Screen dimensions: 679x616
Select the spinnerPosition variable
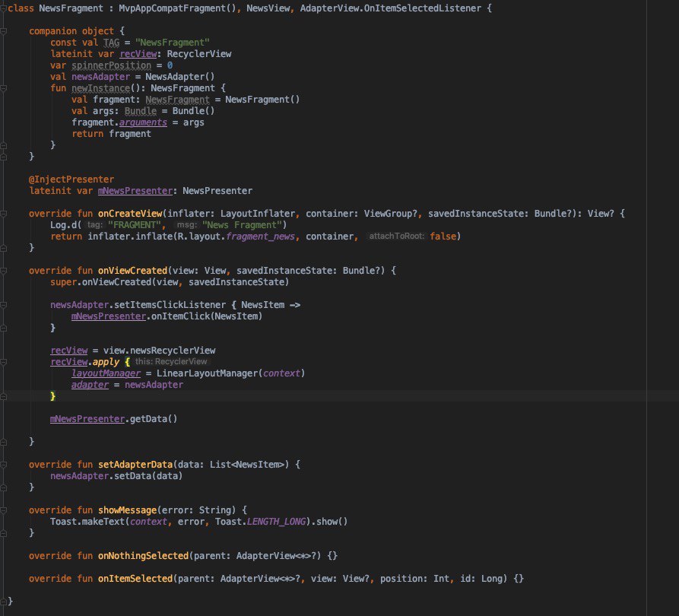tap(111, 65)
